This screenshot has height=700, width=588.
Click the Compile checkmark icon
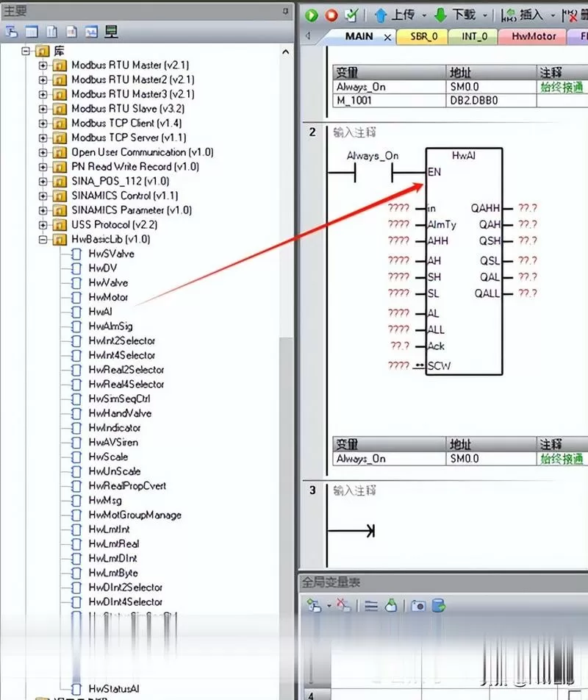(351, 15)
